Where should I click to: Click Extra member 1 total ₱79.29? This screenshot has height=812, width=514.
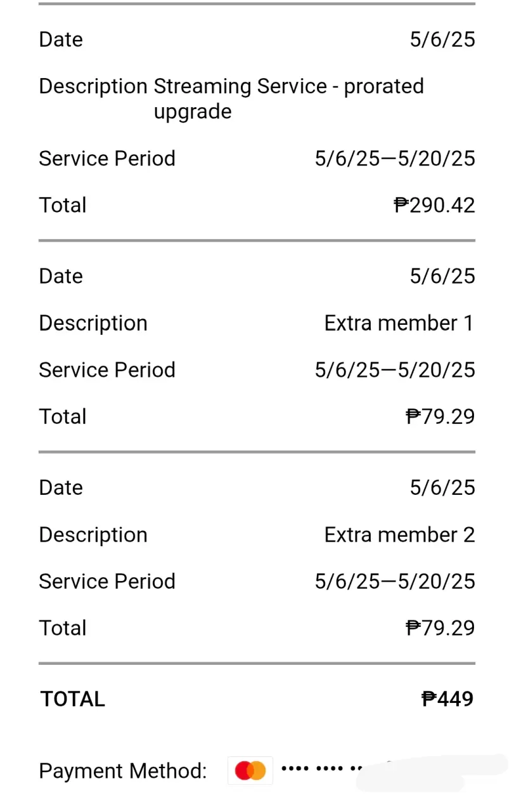coord(440,417)
